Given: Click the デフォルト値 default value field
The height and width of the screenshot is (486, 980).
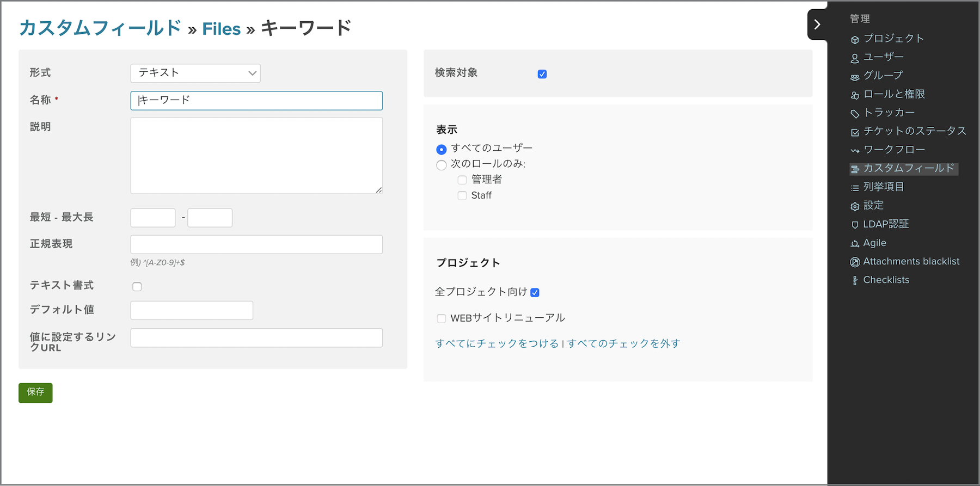Looking at the screenshot, I should [192, 310].
